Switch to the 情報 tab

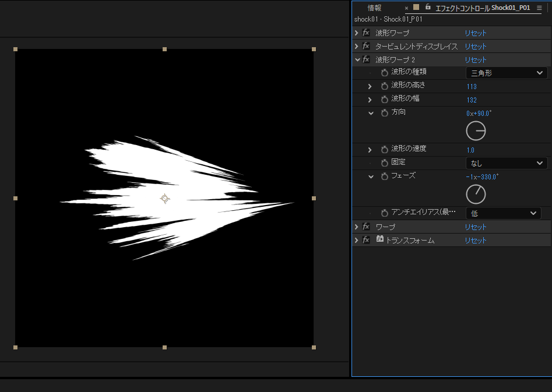coord(374,8)
